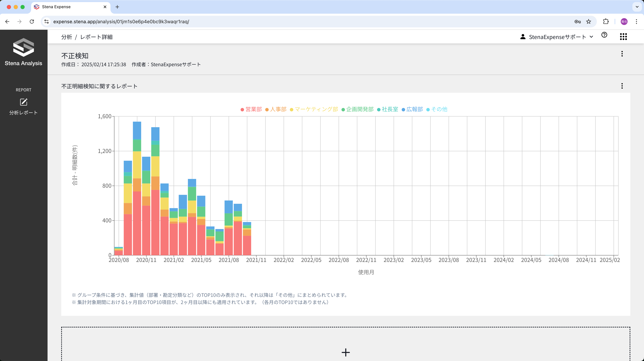Viewport: 644px width, 361px height.
Task: Open the help question mark icon
Action: (x=604, y=35)
